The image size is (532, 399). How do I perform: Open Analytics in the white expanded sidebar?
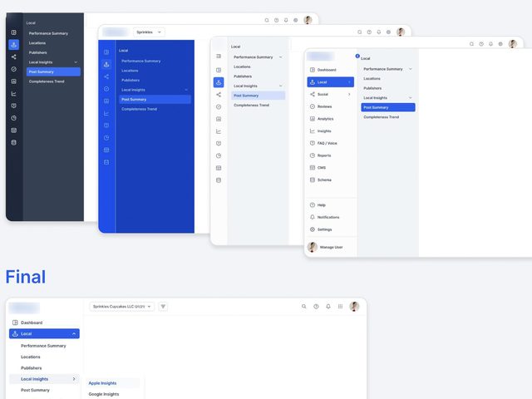[322, 119]
